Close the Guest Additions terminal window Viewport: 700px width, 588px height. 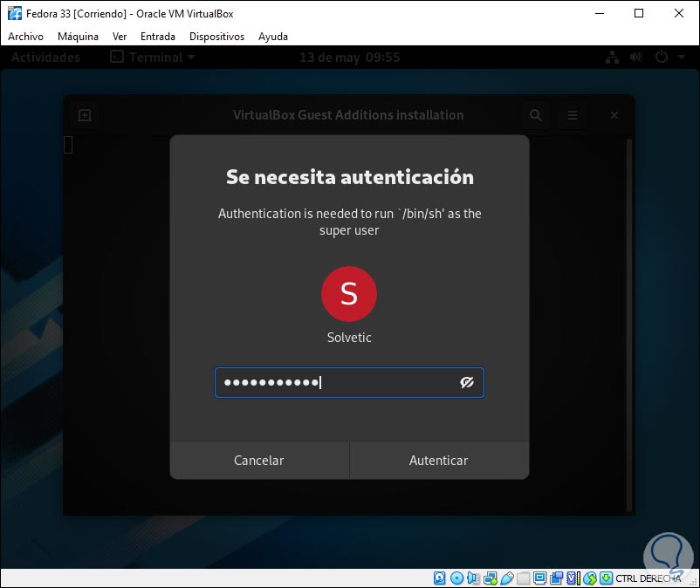[x=614, y=115]
